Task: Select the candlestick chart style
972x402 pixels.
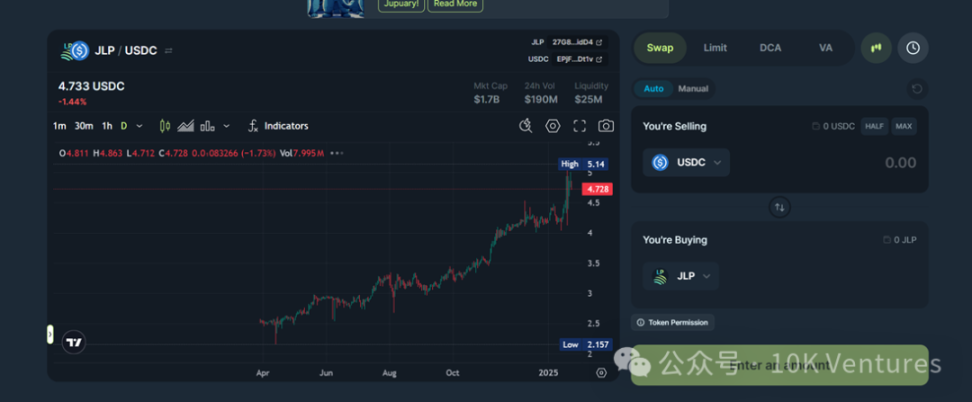Action: point(165,126)
